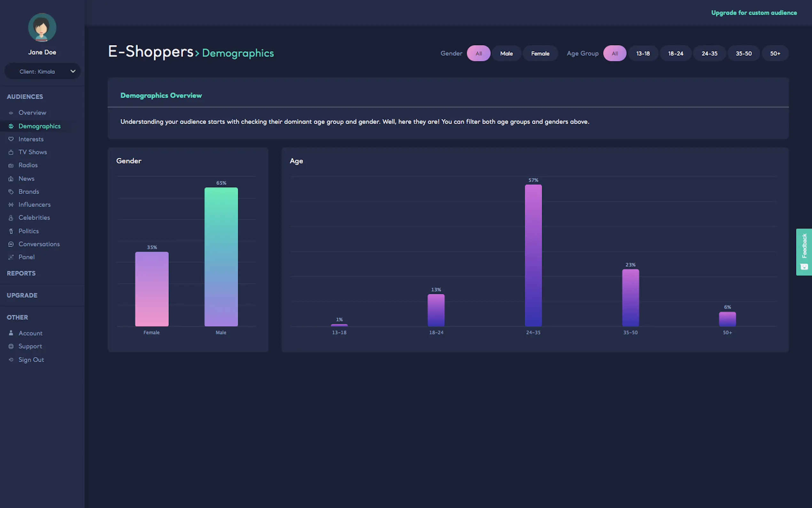Click the 24-35 age bar in chart
This screenshot has height=508, width=812.
coord(533,255)
